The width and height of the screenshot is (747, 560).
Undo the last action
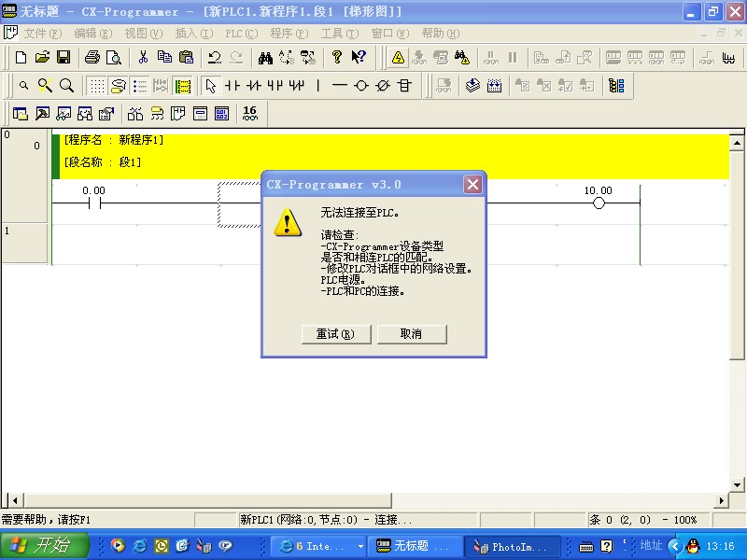point(215,58)
